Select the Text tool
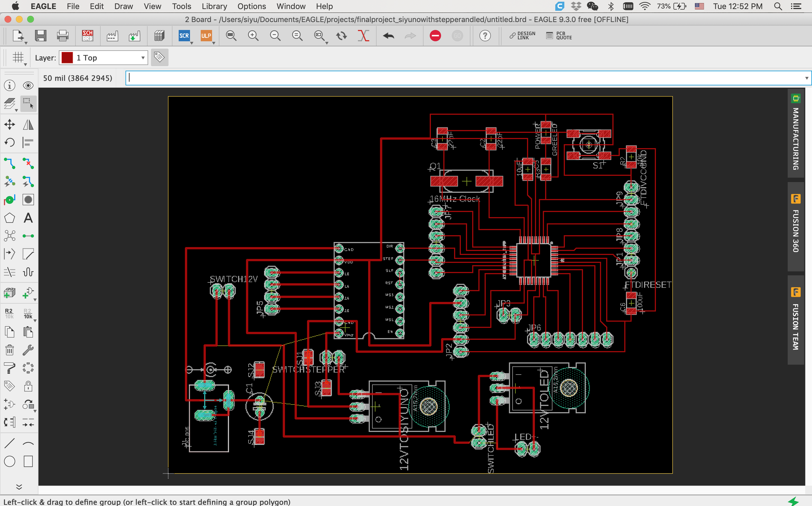This screenshot has height=506, width=812. pos(28,218)
